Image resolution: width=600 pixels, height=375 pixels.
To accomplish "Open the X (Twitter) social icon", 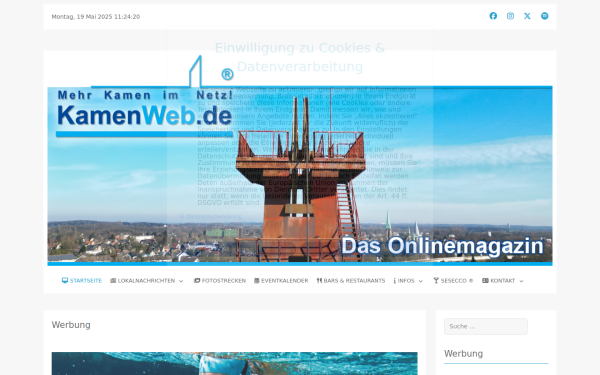I will tap(527, 16).
